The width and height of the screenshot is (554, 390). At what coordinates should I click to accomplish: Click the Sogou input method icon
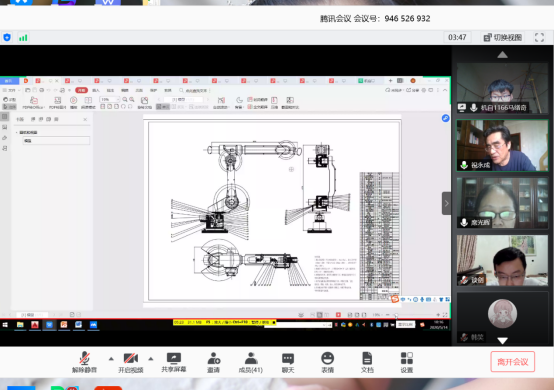pos(395,299)
